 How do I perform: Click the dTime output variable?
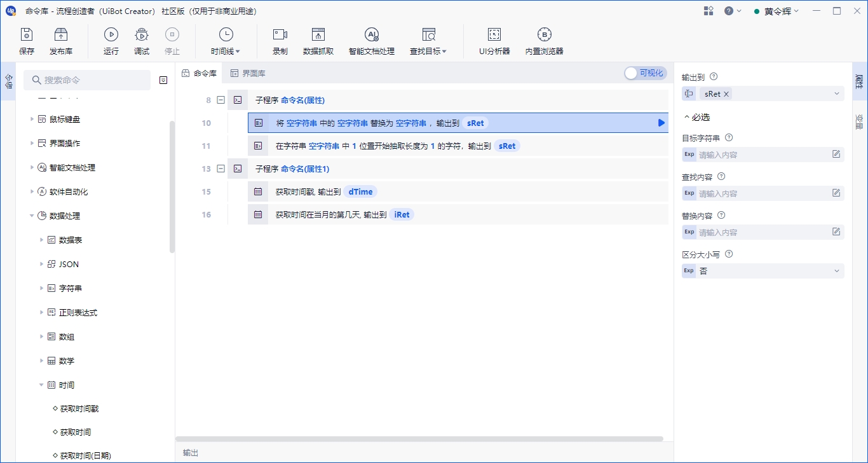point(361,191)
